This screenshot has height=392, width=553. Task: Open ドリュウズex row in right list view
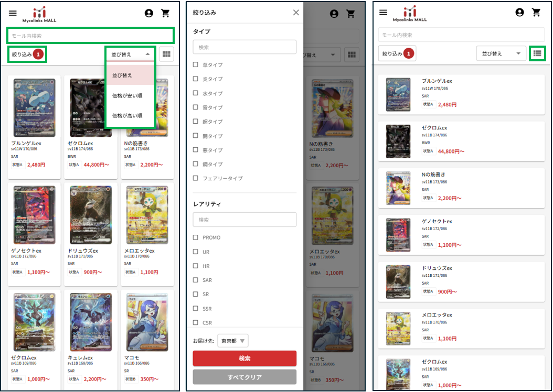pos(462,282)
